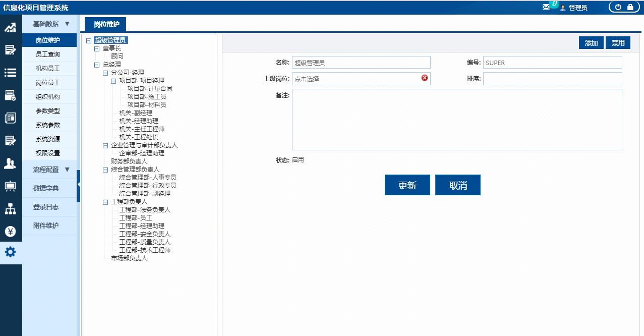
Task: Clear 上级岗位 with the red X icon
Action: tap(425, 78)
